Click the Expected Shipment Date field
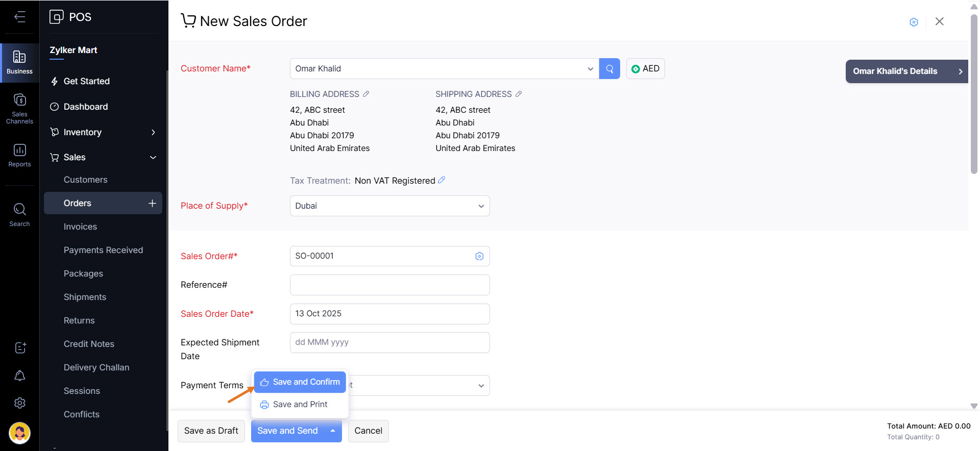This screenshot has height=451, width=980. (x=389, y=342)
